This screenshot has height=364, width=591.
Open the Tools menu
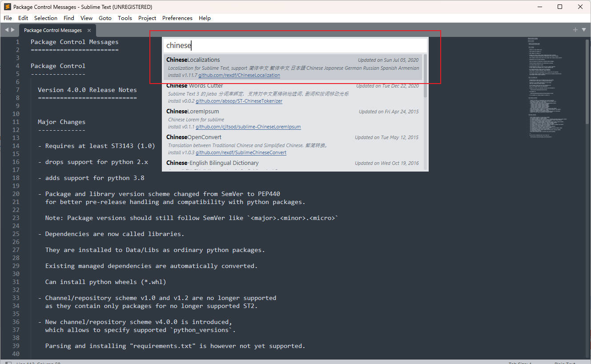[125, 18]
